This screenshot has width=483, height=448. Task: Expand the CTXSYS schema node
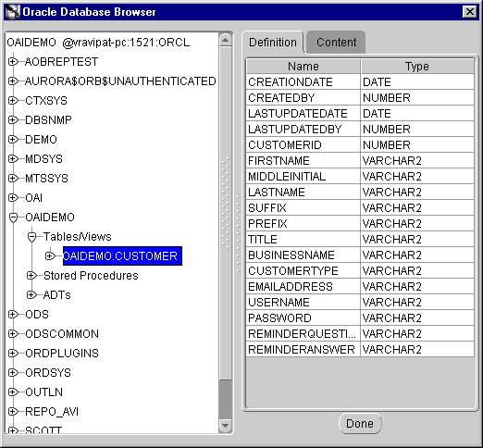13,101
